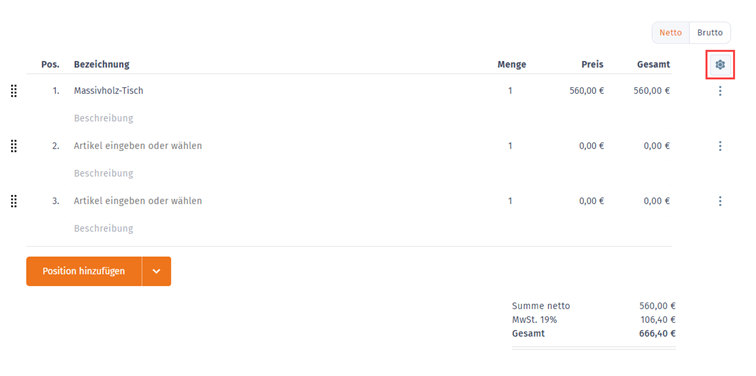Viewport: 756px width, 376px height.
Task: Grab drag handle of position 3
Action: [x=14, y=201]
